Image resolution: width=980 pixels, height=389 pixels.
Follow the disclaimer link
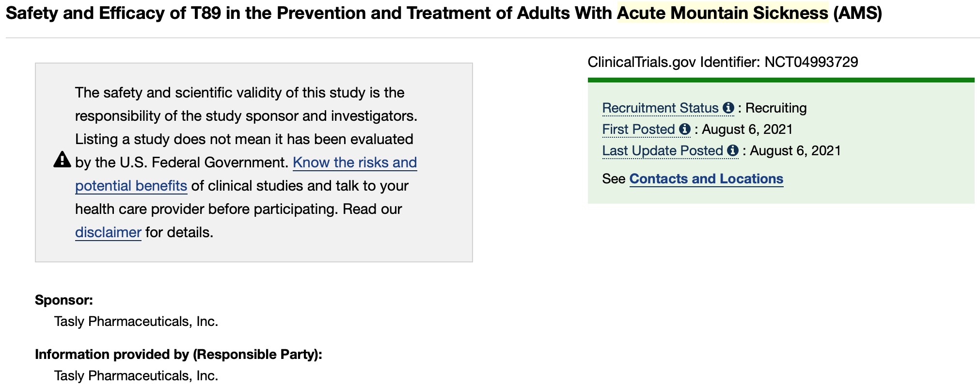(108, 232)
